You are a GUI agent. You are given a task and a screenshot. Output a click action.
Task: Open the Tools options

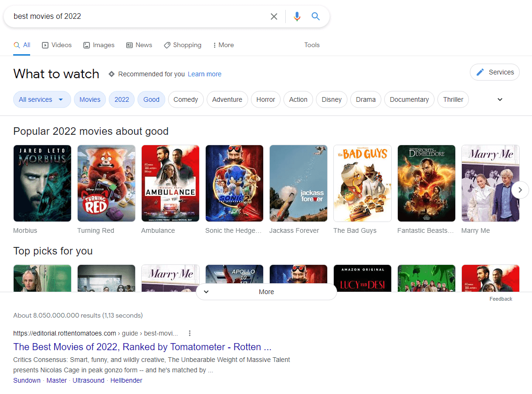coord(312,45)
